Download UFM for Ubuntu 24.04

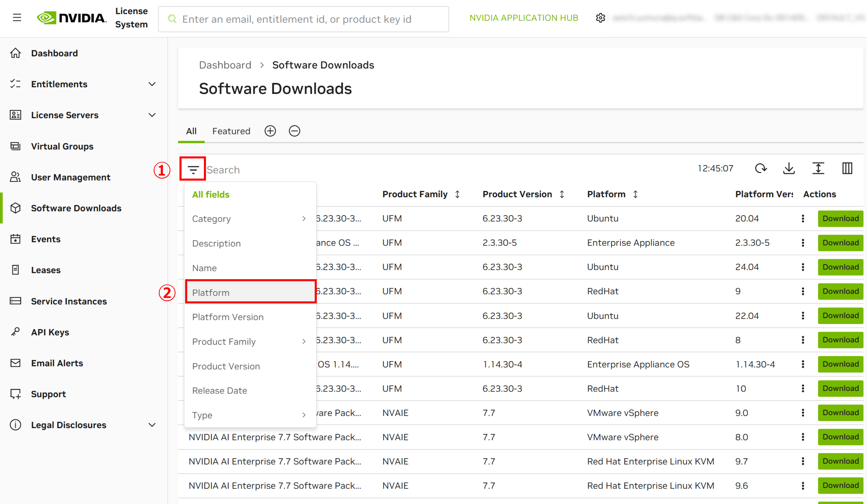(x=840, y=267)
